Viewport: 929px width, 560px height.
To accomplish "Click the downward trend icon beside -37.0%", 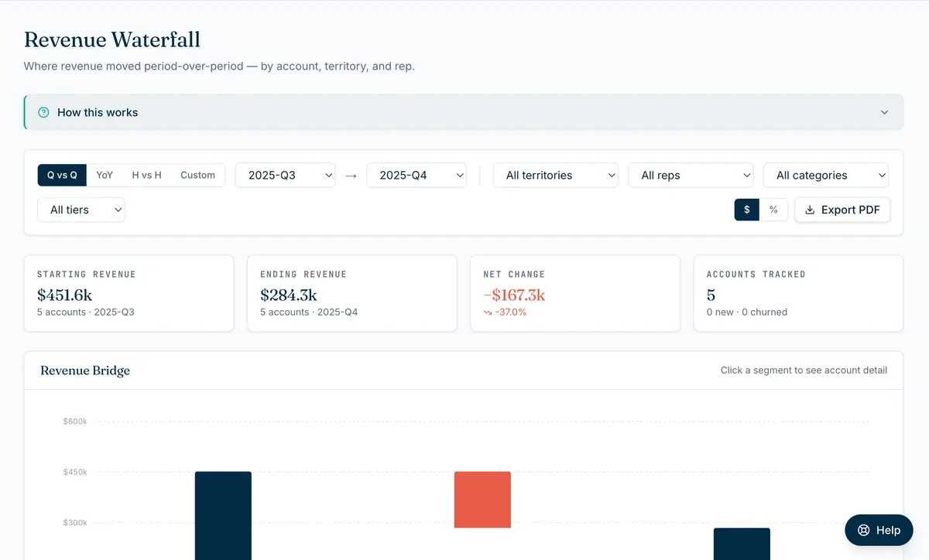I will pyautogui.click(x=488, y=312).
